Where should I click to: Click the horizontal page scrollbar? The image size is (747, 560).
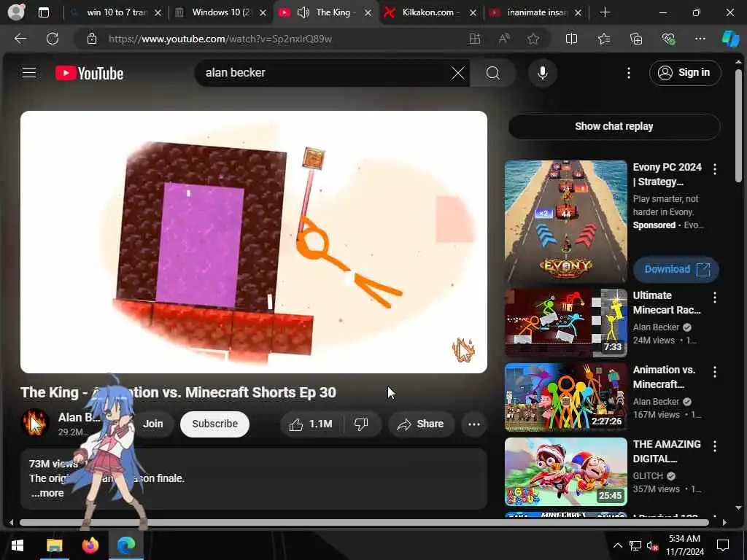pos(364,522)
